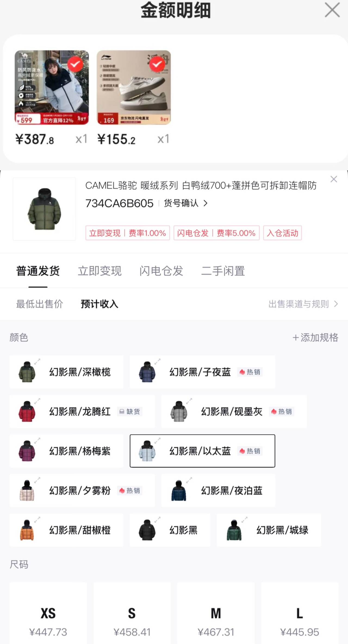Open the 入仓活动 tag
The height and width of the screenshot is (644, 348).
tap(282, 233)
